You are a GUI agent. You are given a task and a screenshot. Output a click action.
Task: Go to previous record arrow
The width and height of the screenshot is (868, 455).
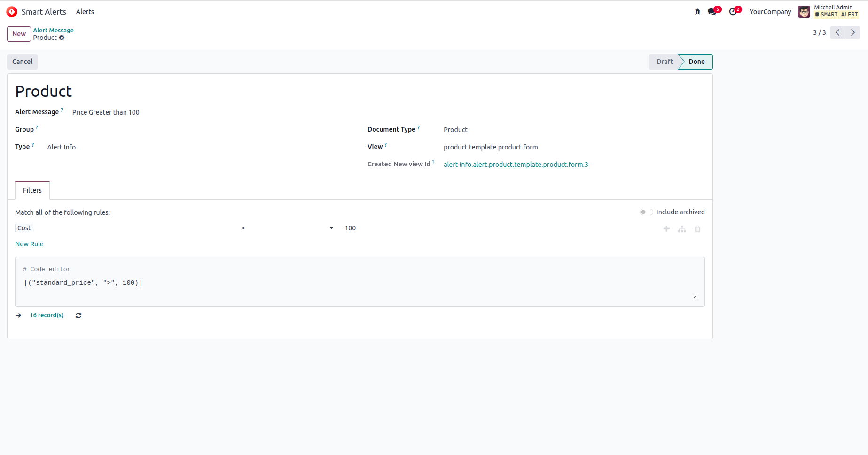click(x=837, y=32)
